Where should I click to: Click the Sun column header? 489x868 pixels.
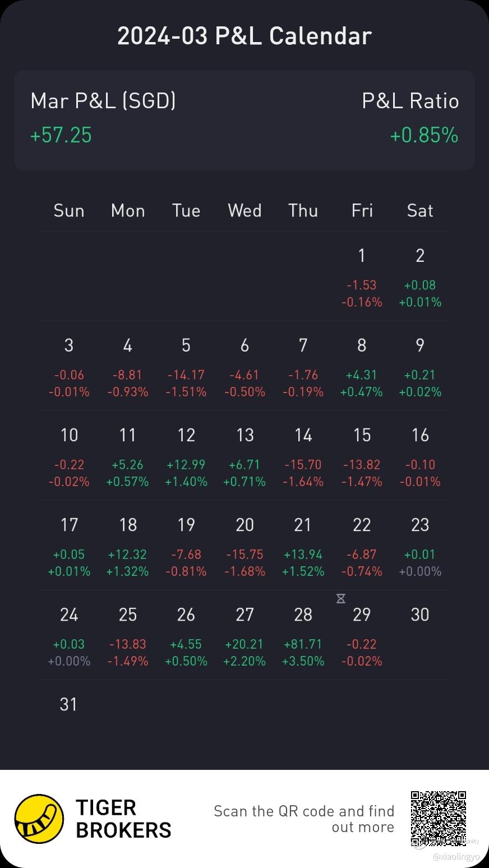point(69,210)
